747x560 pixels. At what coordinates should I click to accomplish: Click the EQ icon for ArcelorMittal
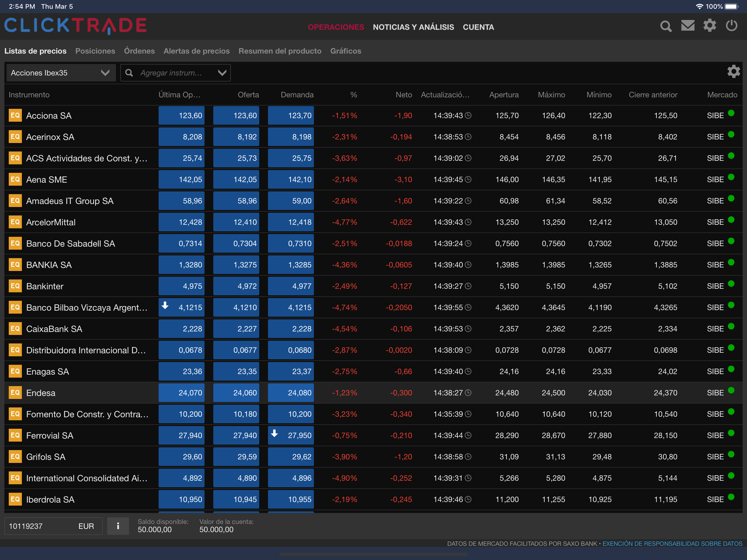(x=15, y=222)
